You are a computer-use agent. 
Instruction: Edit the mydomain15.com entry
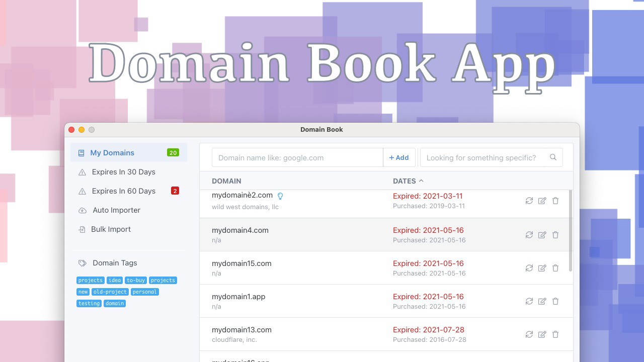(542, 268)
